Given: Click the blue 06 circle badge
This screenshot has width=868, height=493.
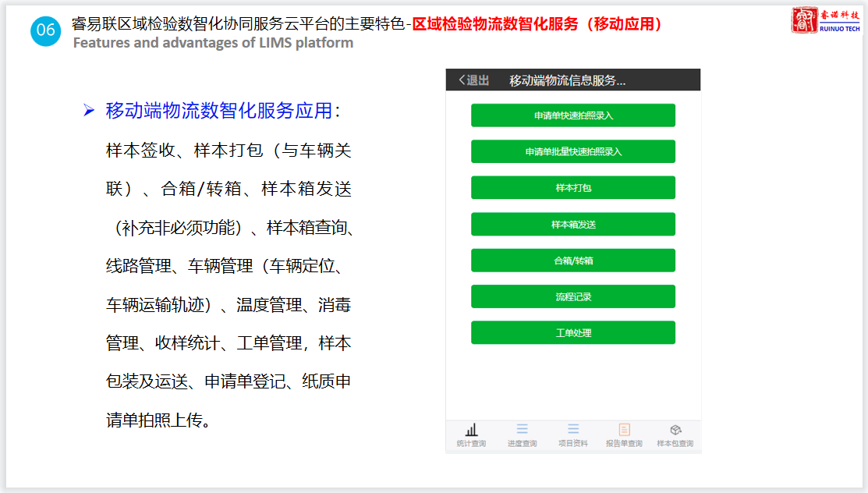Looking at the screenshot, I should pyautogui.click(x=46, y=30).
